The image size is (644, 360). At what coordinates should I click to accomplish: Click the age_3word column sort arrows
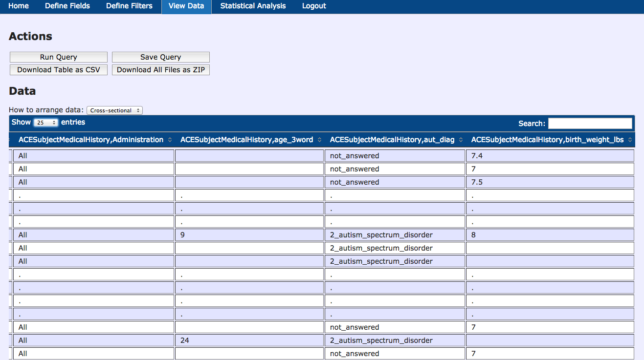point(319,140)
